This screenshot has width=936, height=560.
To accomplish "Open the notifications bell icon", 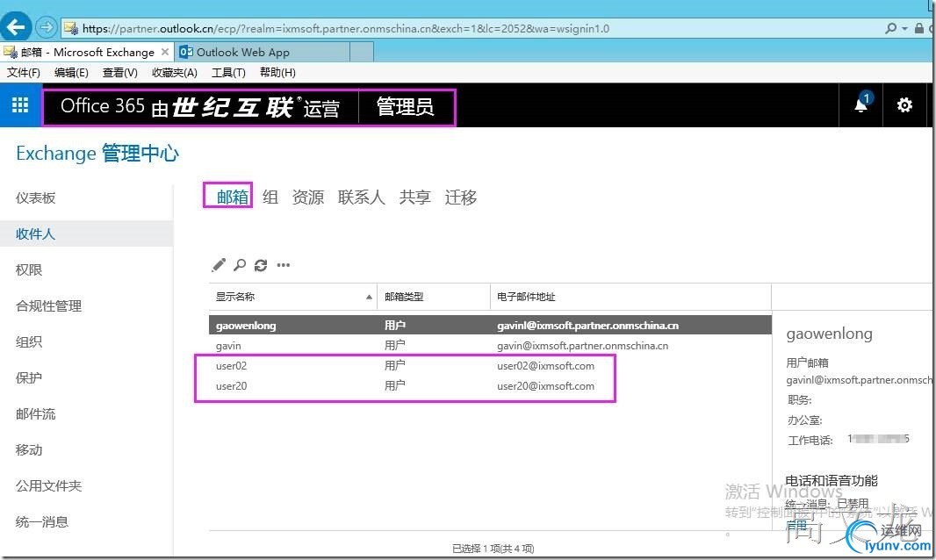I will pyautogui.click(x=860, y=105).
